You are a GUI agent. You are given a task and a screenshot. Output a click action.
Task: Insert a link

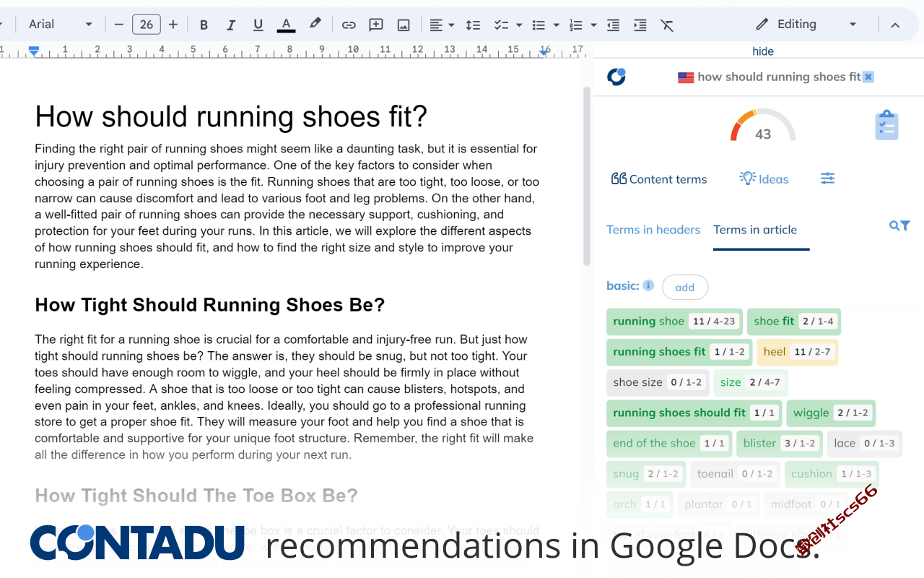[349, 25]
